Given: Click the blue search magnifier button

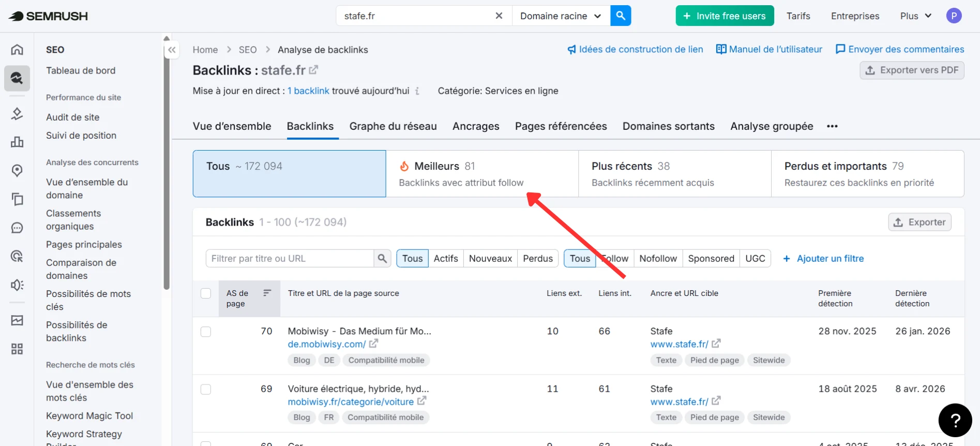Looking at the screenshot, I should (x=621, y=16).
